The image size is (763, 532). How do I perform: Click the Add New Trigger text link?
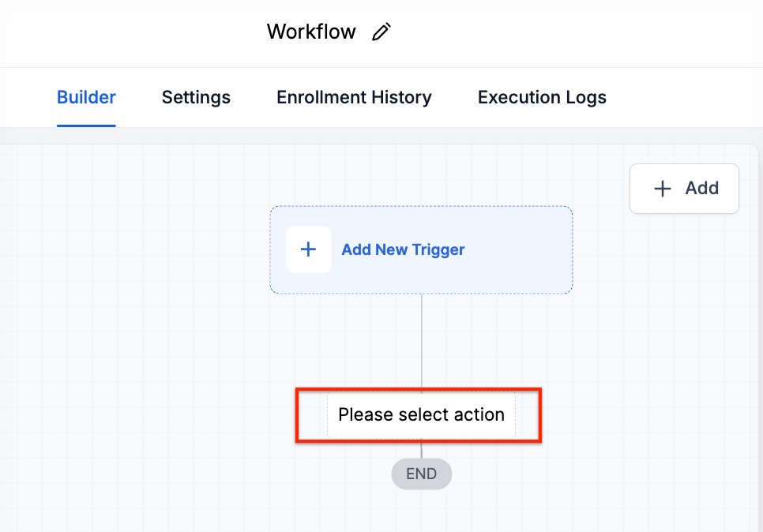coord(403,250)
